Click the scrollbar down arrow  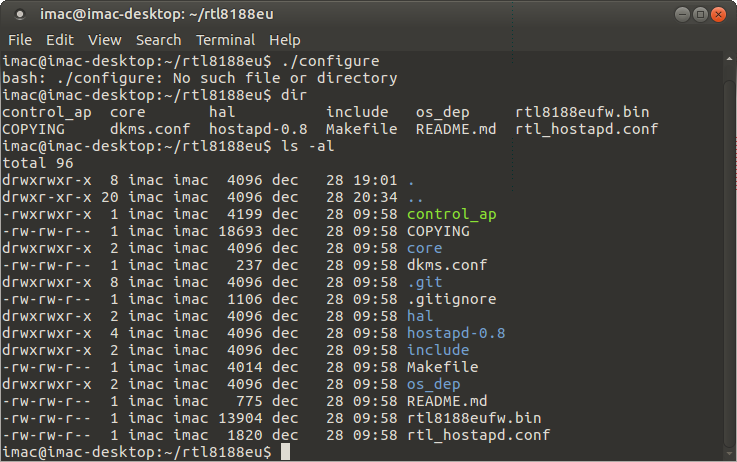[x=729, y=454]
